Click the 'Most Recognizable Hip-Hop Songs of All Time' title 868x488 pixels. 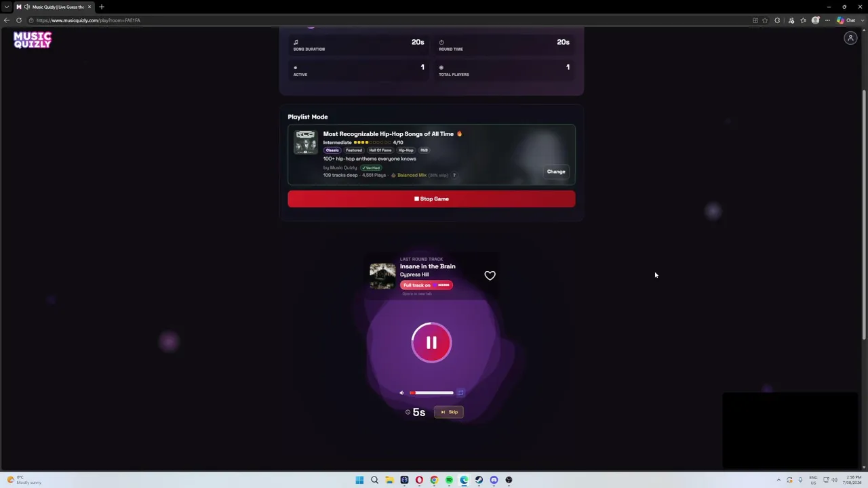(389, 134)
